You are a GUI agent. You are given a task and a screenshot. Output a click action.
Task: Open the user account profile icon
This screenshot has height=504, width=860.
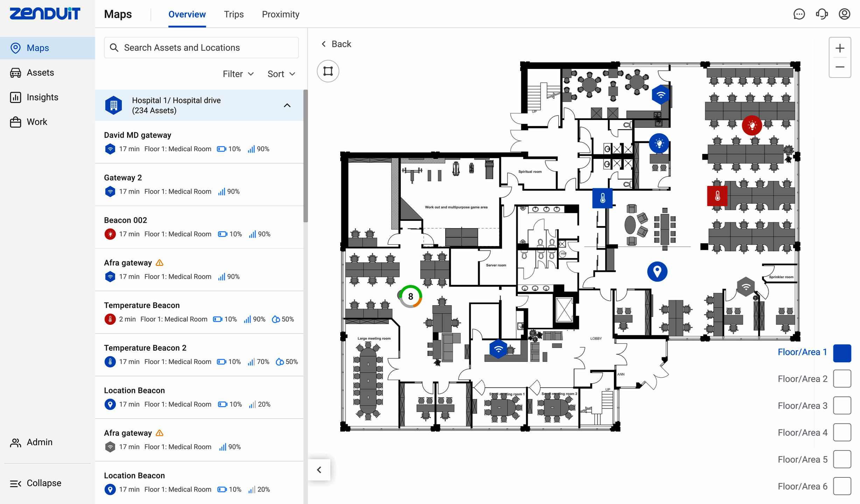(844, 14)
